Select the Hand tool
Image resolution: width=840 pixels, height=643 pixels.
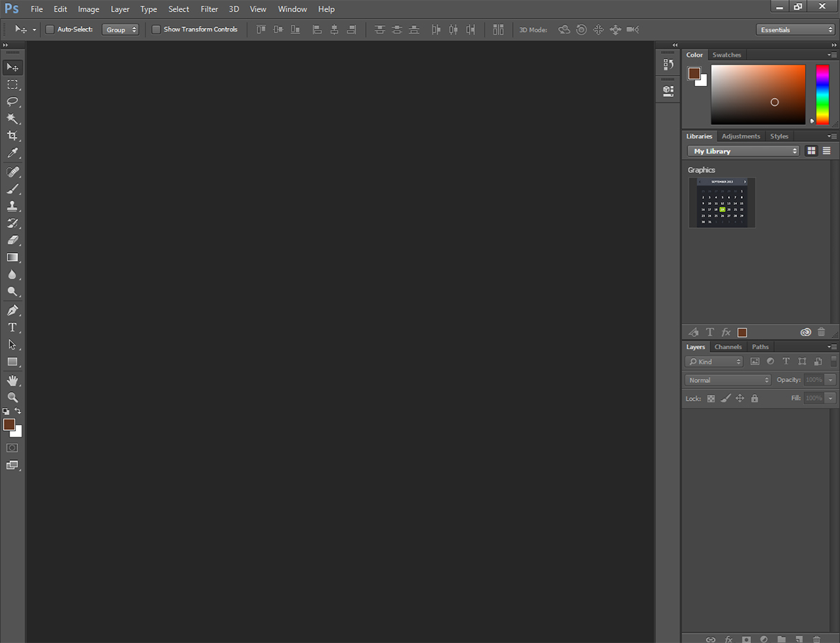[12, 381]
